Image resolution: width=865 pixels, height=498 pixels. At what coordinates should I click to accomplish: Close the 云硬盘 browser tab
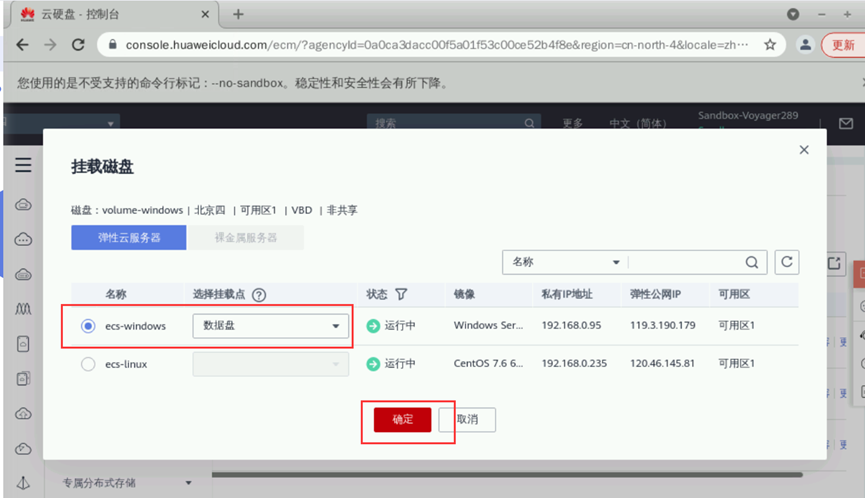205,14
